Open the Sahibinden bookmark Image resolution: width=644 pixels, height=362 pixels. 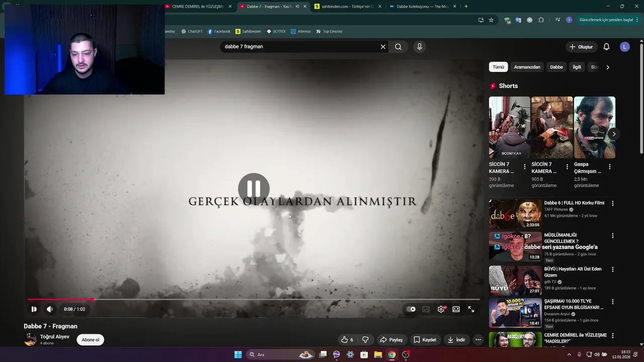pos(249,31)
